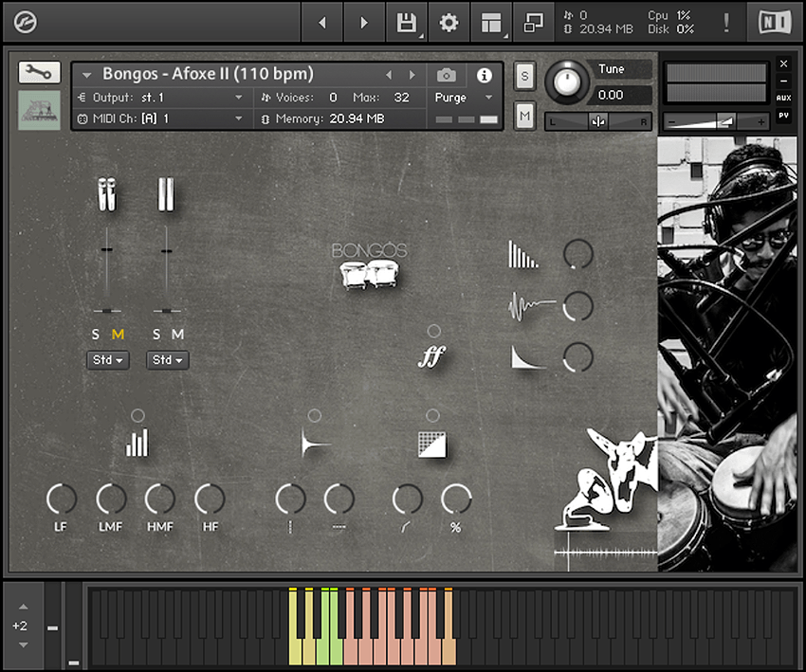
Task: Click the camera snapshot icon
Action: coord(447,76)
